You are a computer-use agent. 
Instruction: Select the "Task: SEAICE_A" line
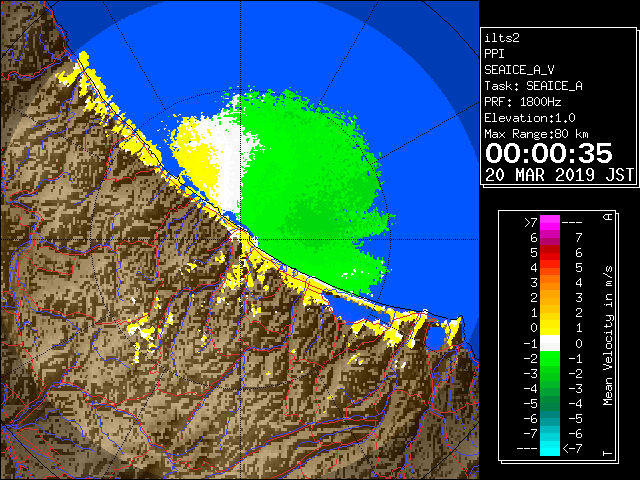pyautogui.click(x=533, y=86)
